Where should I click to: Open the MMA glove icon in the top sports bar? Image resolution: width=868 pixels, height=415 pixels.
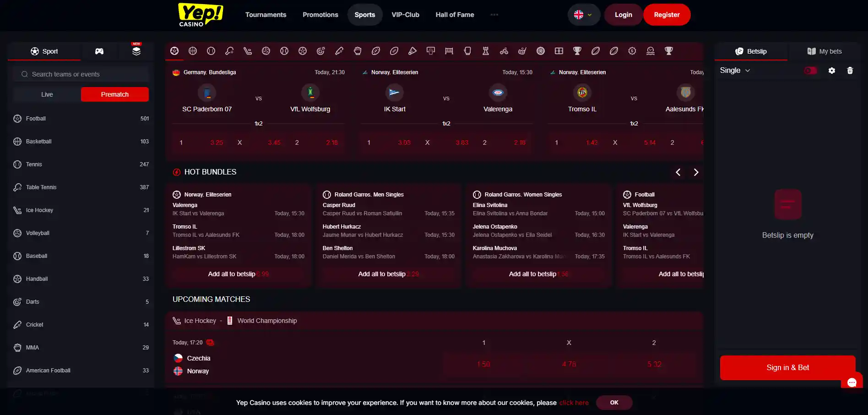[358, 51]
